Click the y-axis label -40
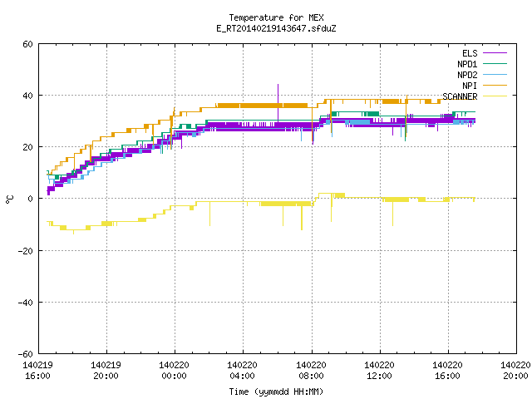This screenshot has width=532, height=399. point(26,303)
